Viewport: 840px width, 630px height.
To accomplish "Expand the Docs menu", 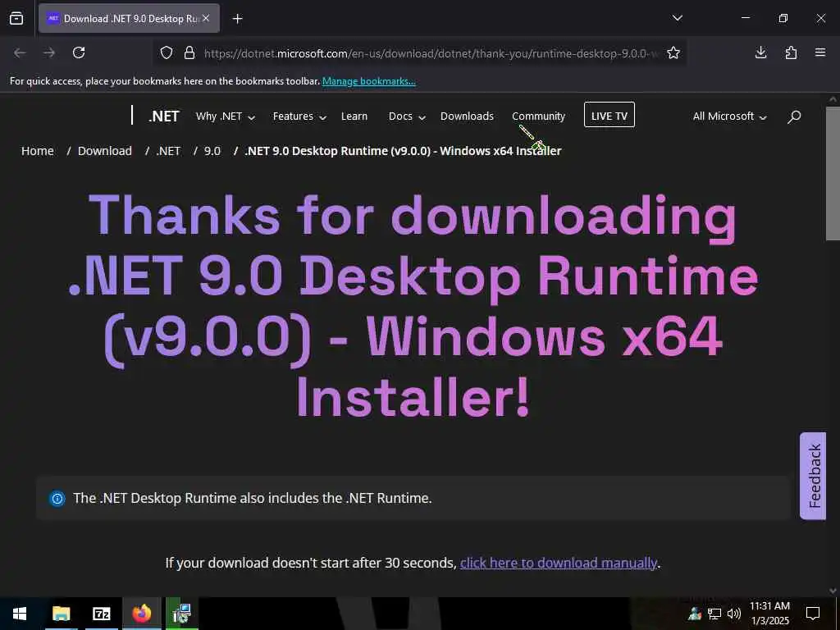I will tap(407, 116).
